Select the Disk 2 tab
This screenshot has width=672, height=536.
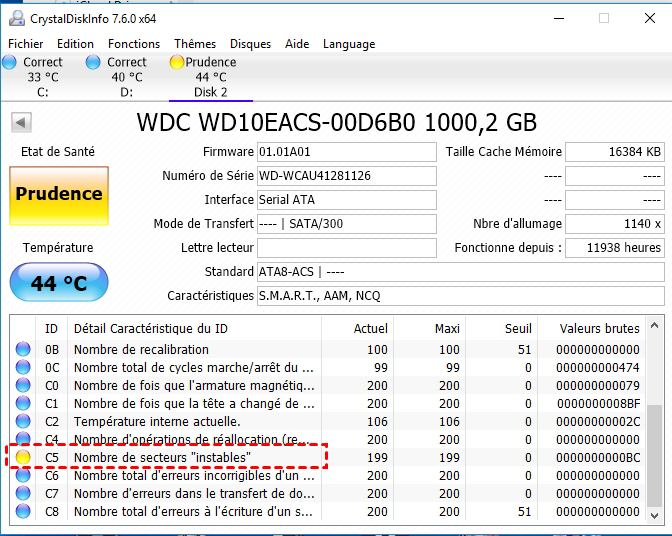(x=210, y=77)
